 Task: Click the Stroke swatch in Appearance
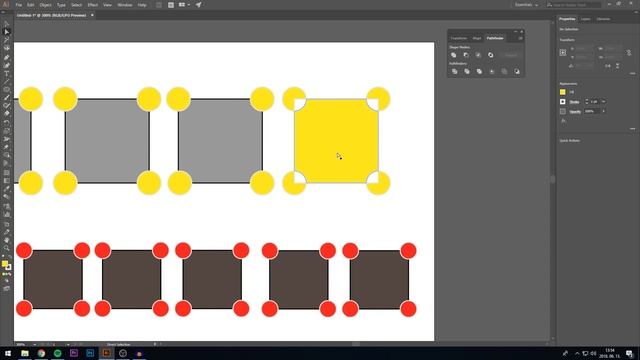(x=563, y=102)
